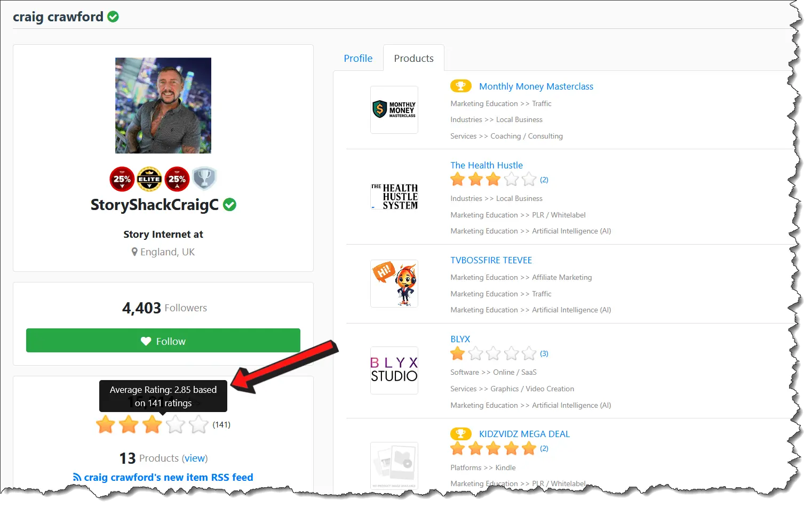The image size is (812, 508).
Task: Click 'Marketing Education >> PLR / Whitelabel' under Health Hustle
Action: 518,215
